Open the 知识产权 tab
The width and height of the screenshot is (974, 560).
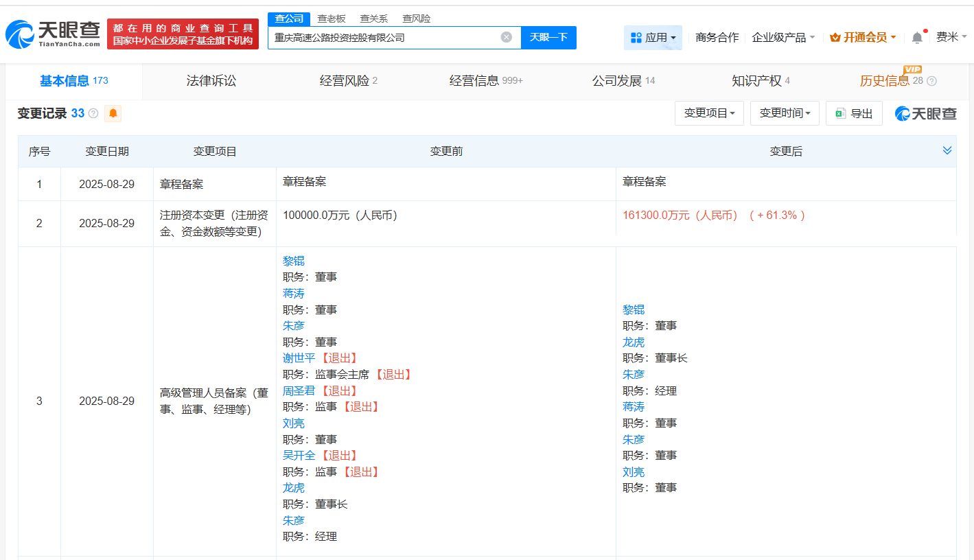761,81
